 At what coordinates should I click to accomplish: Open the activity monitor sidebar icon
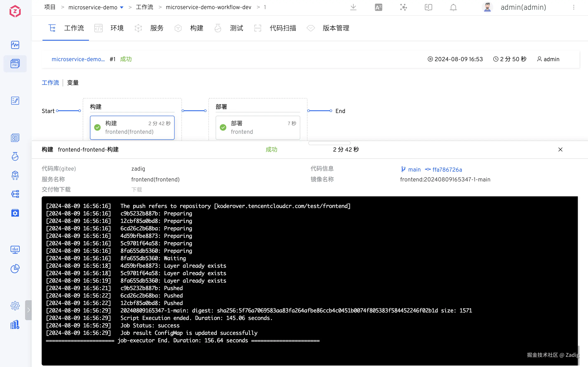[x=15, y=45]
